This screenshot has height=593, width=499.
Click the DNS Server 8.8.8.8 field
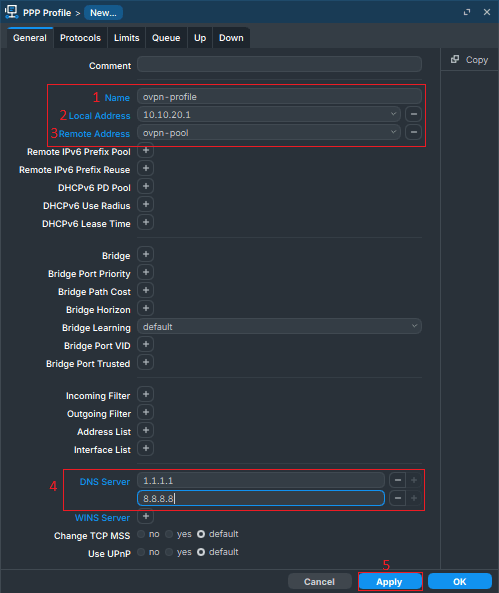(261, 498)
